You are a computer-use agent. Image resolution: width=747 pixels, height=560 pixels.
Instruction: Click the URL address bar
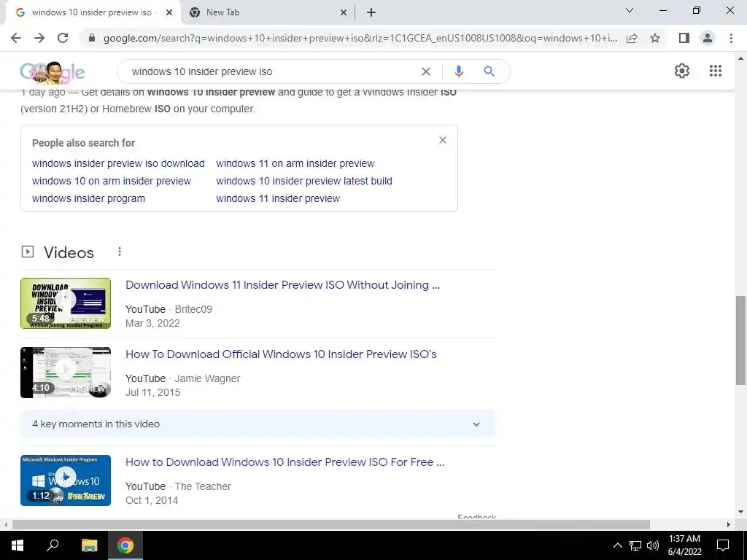click(x=360, y=38)
